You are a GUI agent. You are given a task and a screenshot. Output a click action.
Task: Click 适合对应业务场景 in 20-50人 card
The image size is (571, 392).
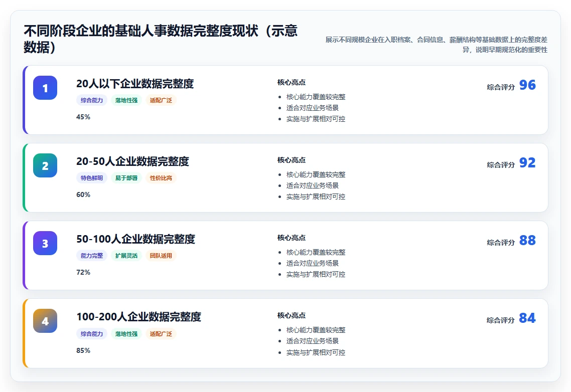click(x=313, y=185)
